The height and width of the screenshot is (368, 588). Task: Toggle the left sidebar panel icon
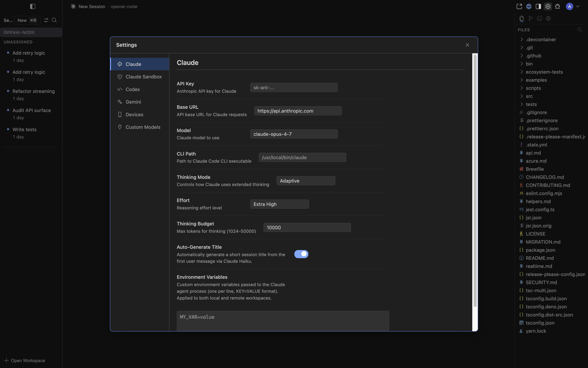[33, 7]
